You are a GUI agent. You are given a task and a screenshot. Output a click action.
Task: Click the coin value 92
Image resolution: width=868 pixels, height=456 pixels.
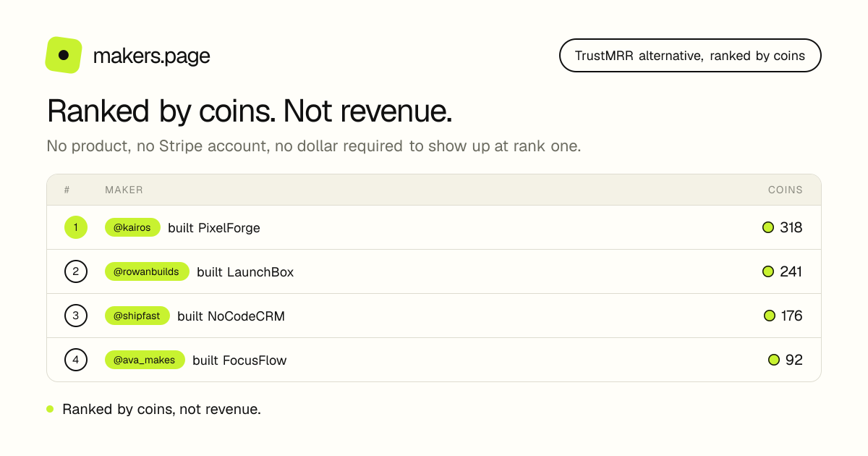(x=794, y=360)
